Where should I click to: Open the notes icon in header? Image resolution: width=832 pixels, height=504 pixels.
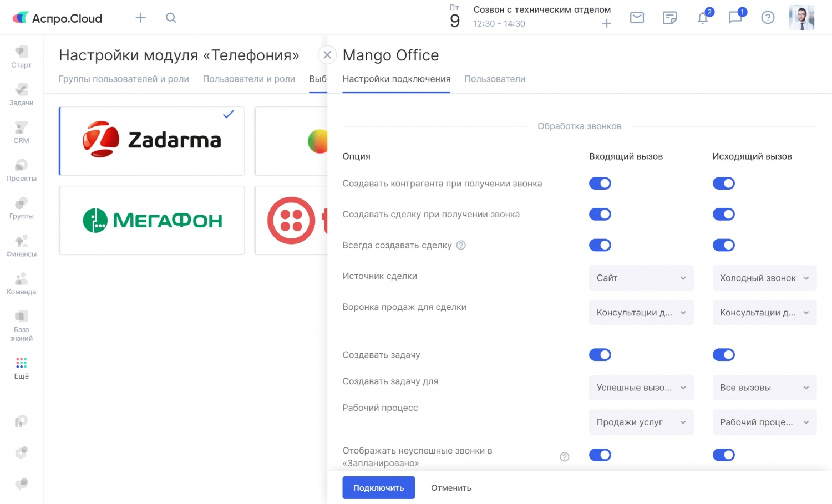click(x=669, y=18)
